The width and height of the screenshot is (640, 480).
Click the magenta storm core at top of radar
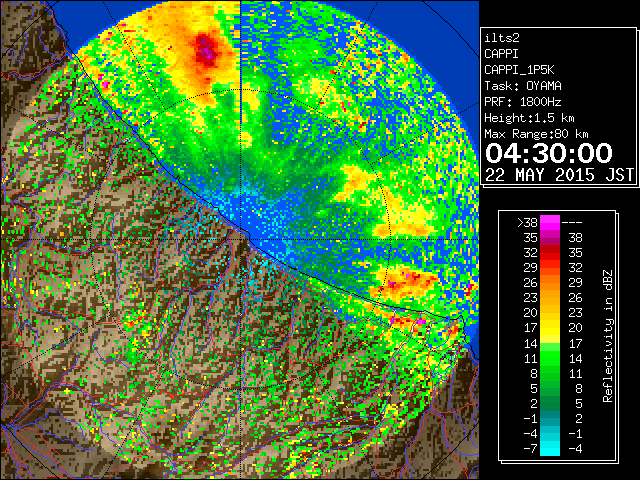click(207, 51)
